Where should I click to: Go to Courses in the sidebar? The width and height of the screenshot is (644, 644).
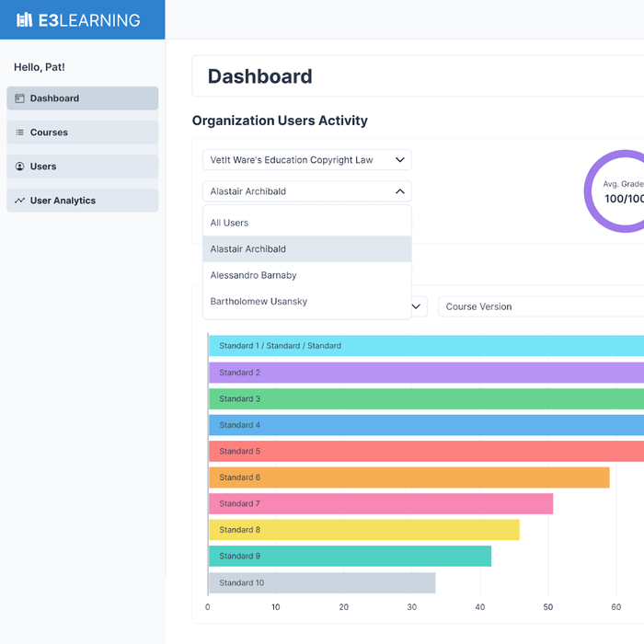[83, 132]
